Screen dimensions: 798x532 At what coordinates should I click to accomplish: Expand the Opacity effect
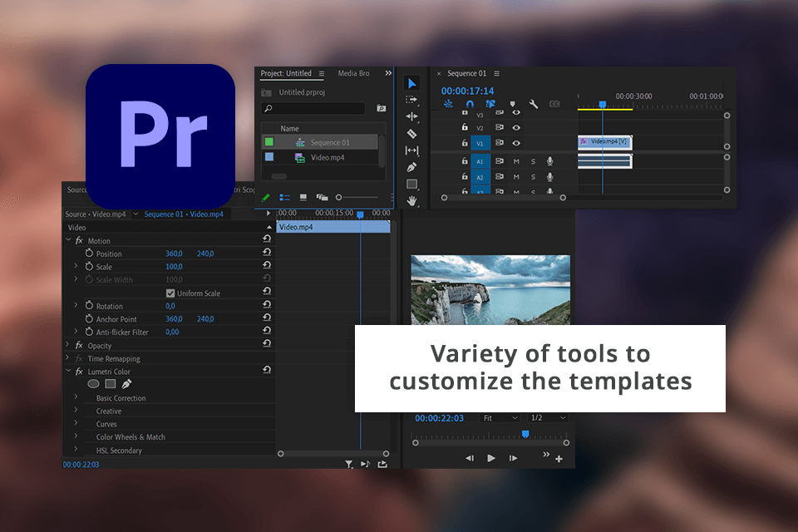click(67, 345)
